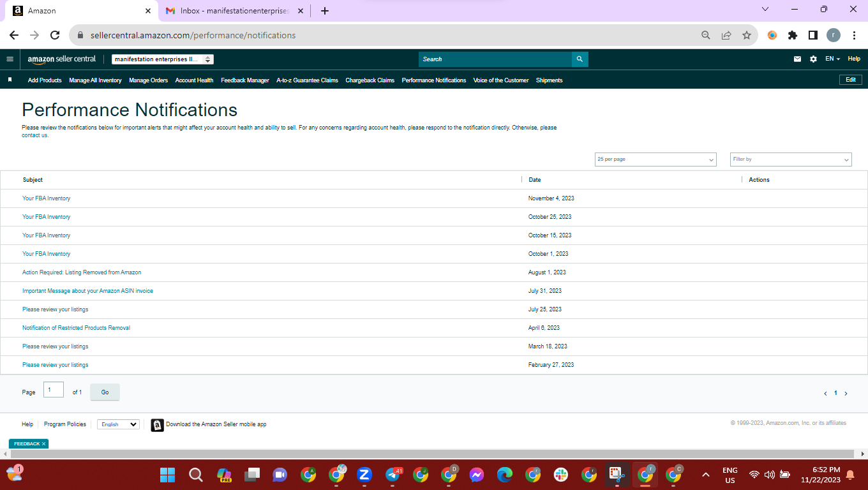Click the Edit navigation button
The height and width of the screenshot is (490, 868).
(x=851, y=80)
